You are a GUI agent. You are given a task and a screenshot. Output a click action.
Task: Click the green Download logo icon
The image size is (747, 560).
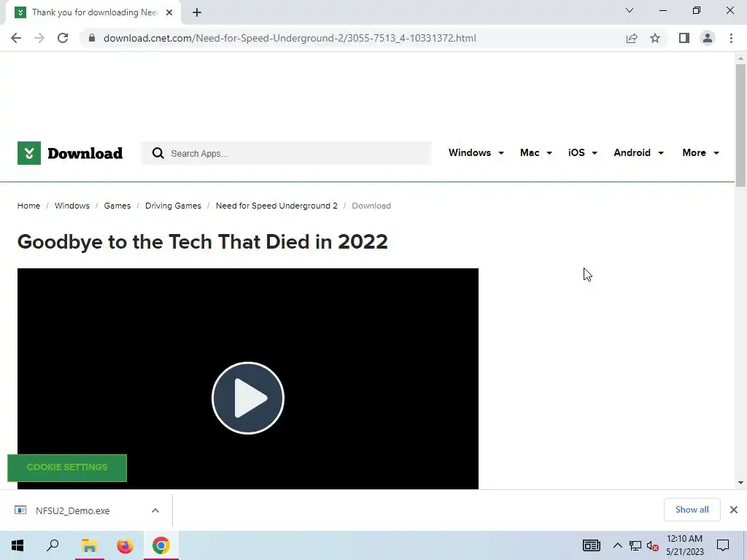pos(29,153)
